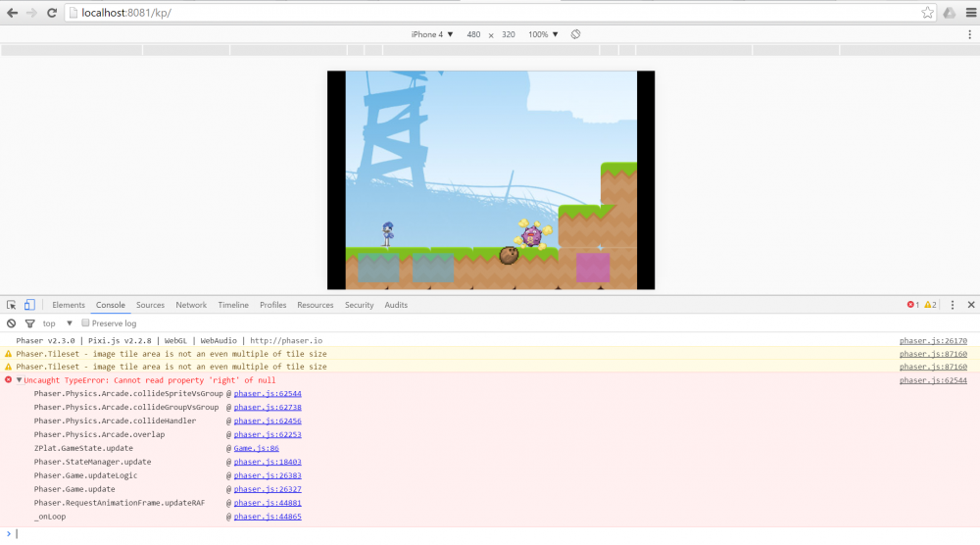Click the purple spiked enemy in game
This screenshot has height=545, width=980.
pyautogui.click(x=532, y=235)
